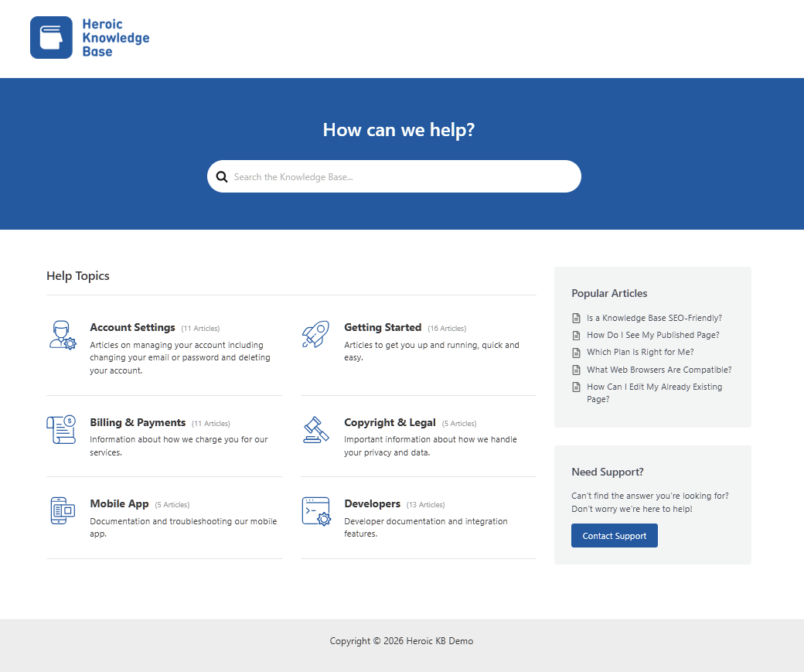The width and height of the screenshot is (804, 672).
Task: Click the 'Popular Articles' heading
Action: point(609,293)
